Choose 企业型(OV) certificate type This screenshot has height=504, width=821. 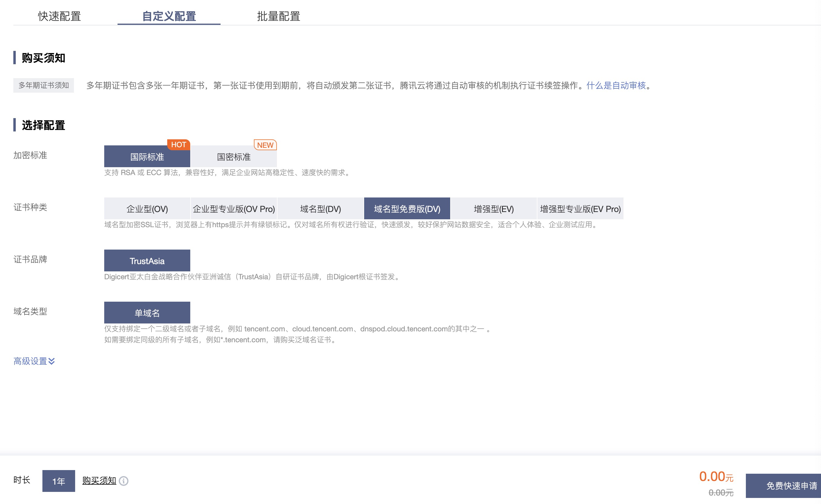pyautogui.click(x=147, y=209)
